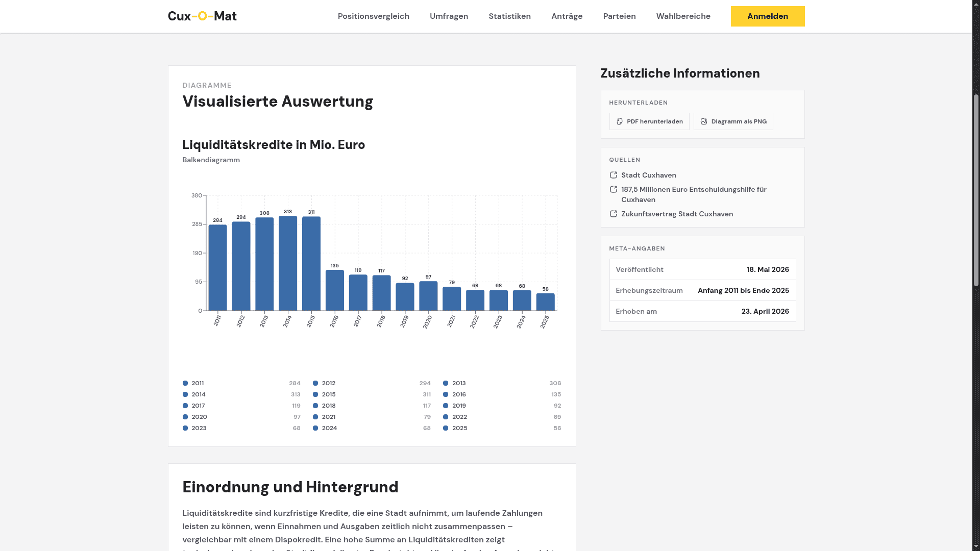
Task: Open the Parteien page
Action: point(619,16)
